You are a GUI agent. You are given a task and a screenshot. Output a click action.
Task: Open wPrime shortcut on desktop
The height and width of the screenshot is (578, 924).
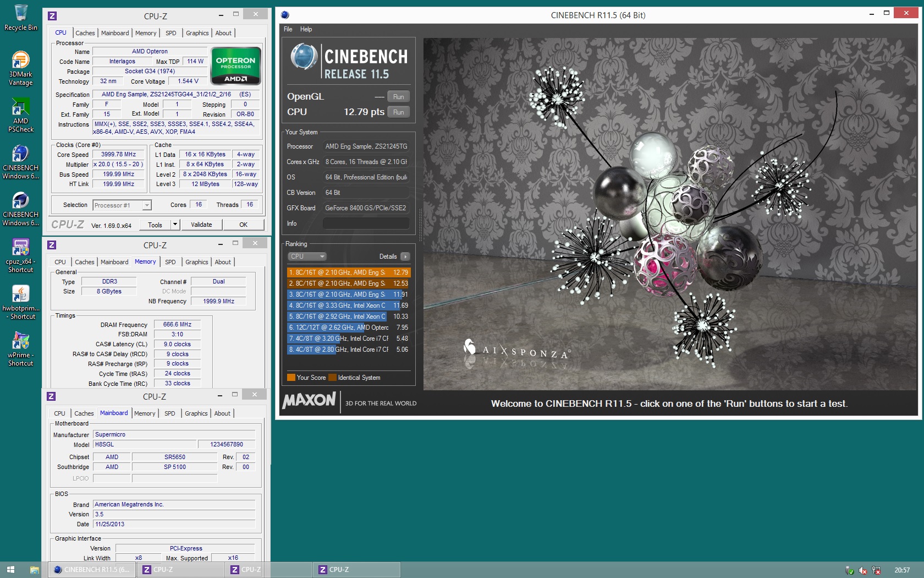tap(21, 349)
